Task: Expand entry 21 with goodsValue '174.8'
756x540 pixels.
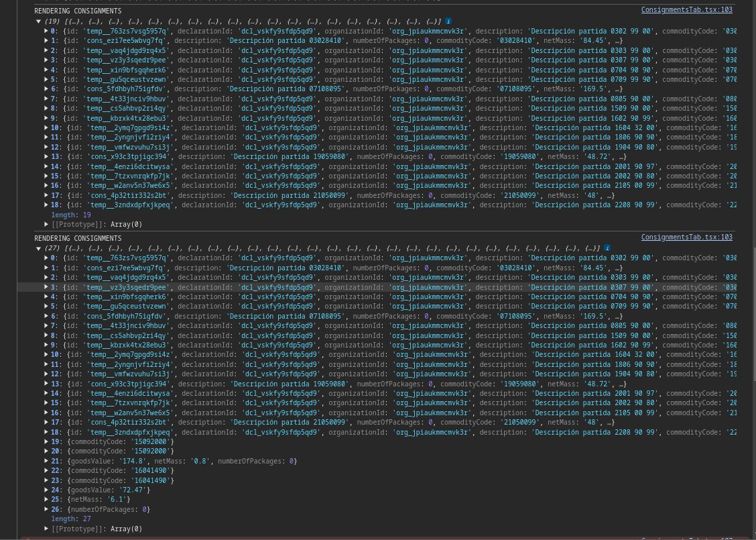Action: 46,461
